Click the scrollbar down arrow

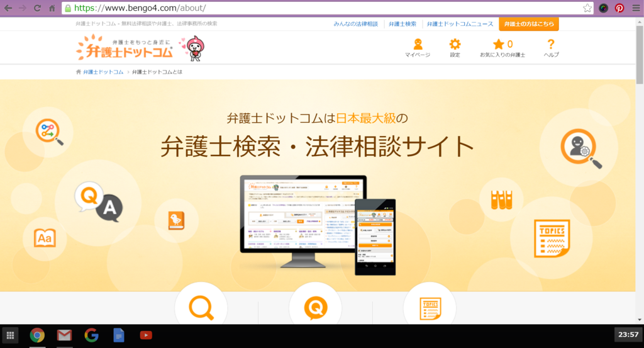click(640, 320)
